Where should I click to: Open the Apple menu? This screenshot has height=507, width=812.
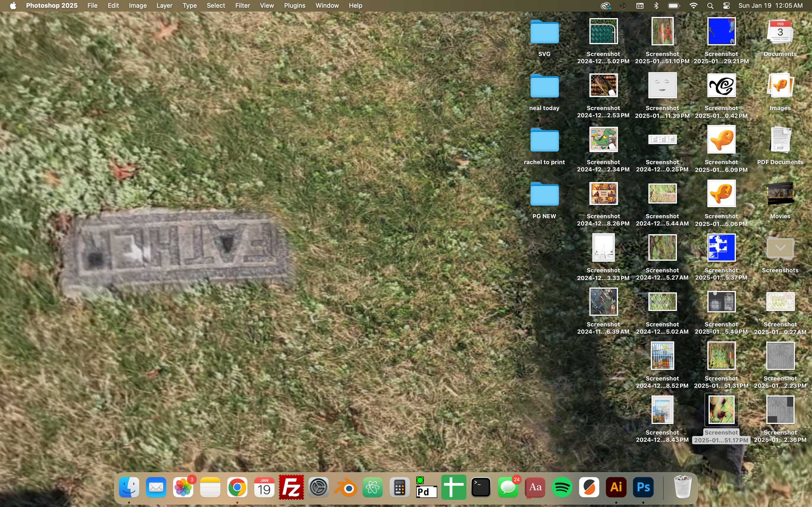pos(13,6)
